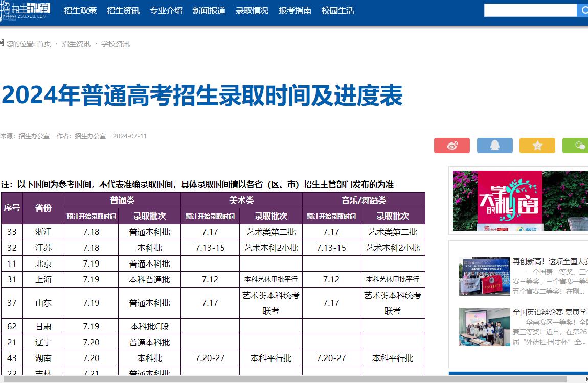Click inside the search input box
The image size is (588, 383).
529,10
